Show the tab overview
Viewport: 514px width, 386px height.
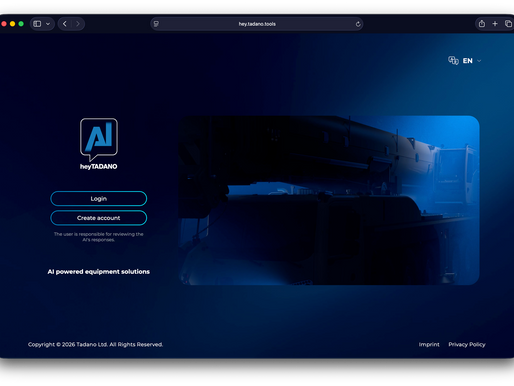(508, 24)
